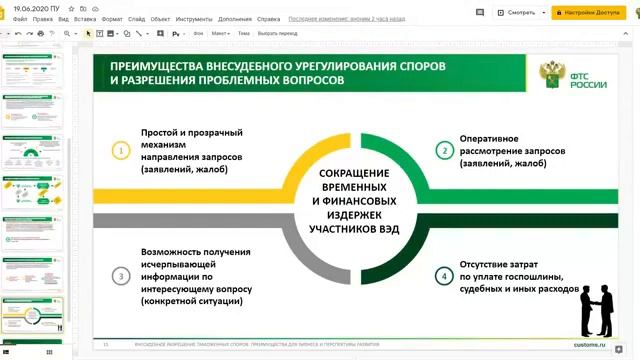The image size is (640, 360).
Task: Select the thumbnail with yellow and green arrows
Action: tap(33, 192)
